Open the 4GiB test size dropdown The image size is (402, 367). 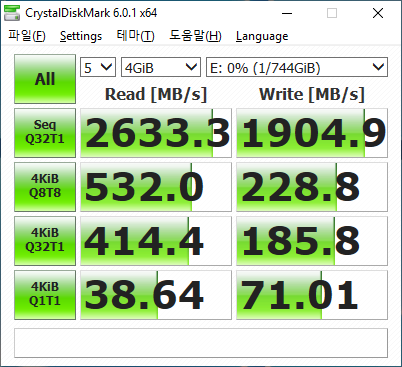(161, 67)
